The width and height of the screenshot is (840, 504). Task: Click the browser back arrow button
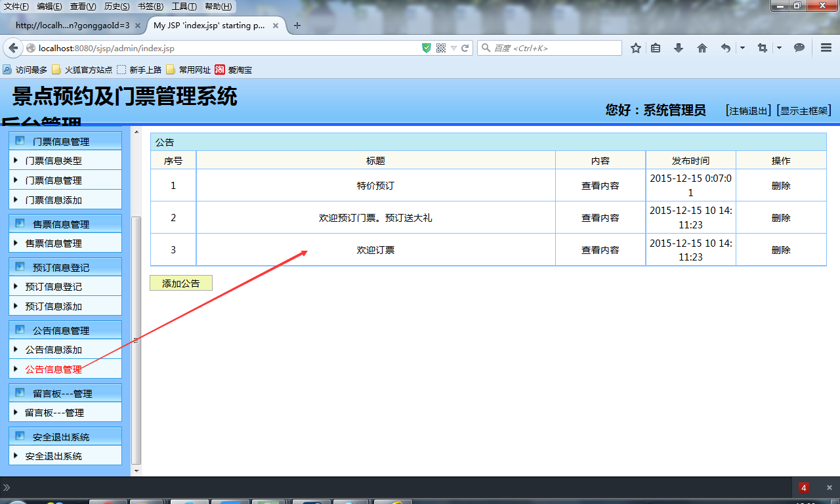13,48
